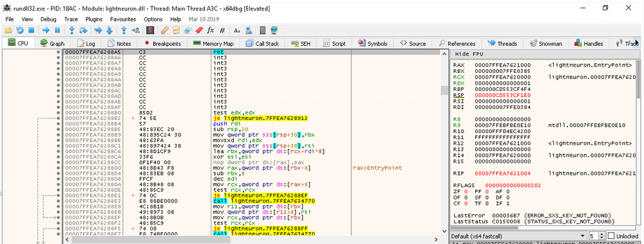This screenshot has width=644, height=244.
Task: Switch to the Graph tab
Action: [x=53, y=43]
